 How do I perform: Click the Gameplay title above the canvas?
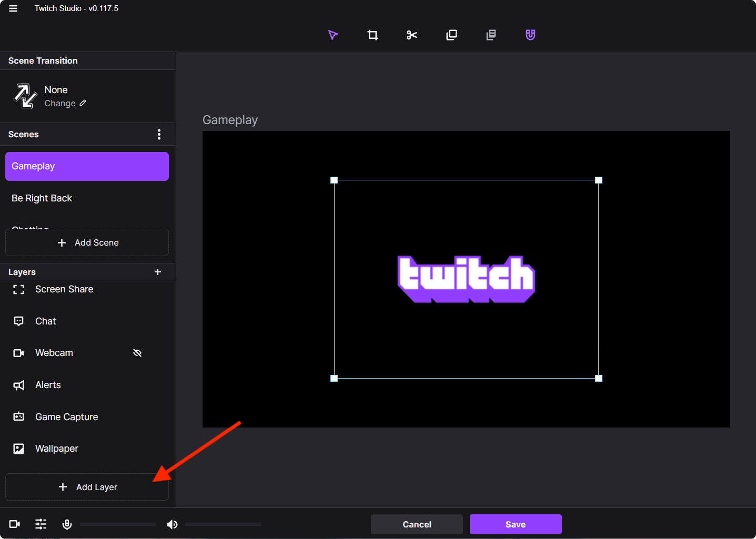230,120
